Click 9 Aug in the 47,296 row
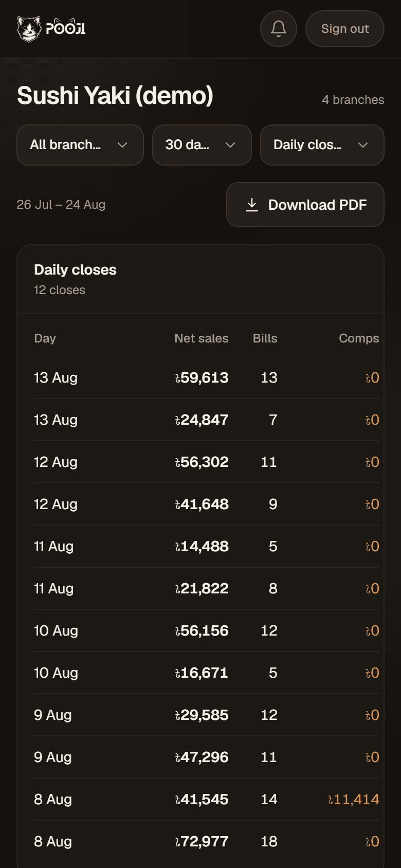Image resolution: width=401 pixels, height=868 pixels. click(53, 757)
